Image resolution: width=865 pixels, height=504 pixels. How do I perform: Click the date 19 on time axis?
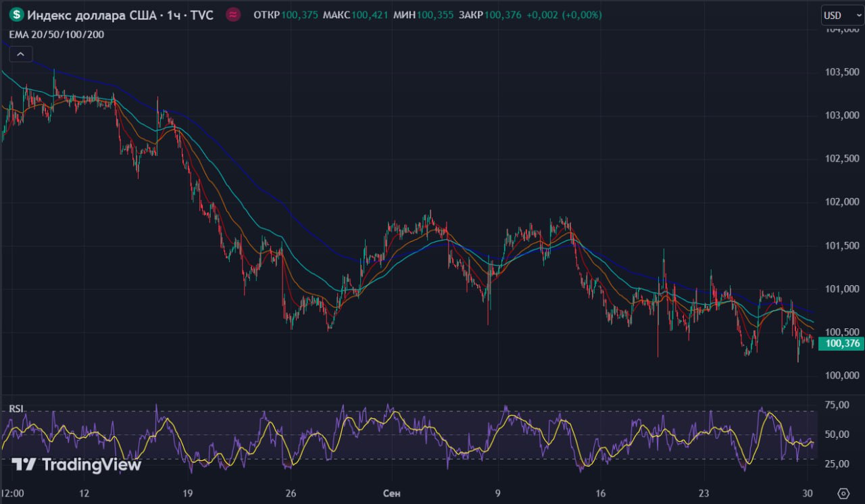pos(188,493)
